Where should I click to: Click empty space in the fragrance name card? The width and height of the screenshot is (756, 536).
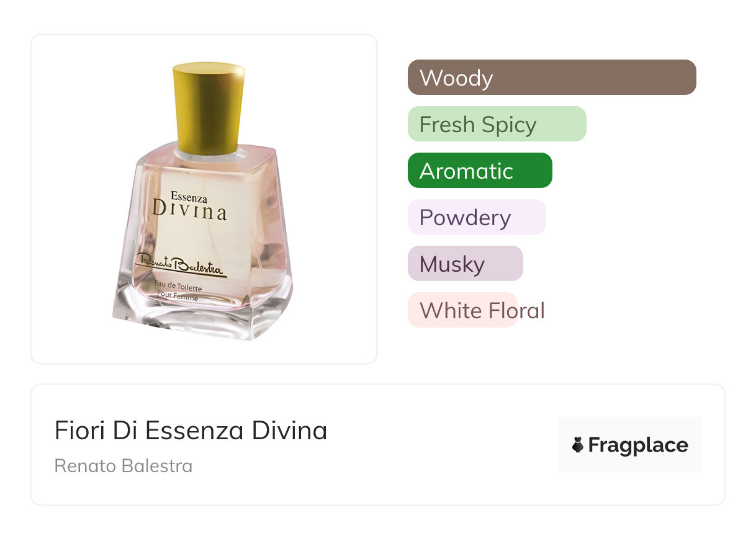434,447
